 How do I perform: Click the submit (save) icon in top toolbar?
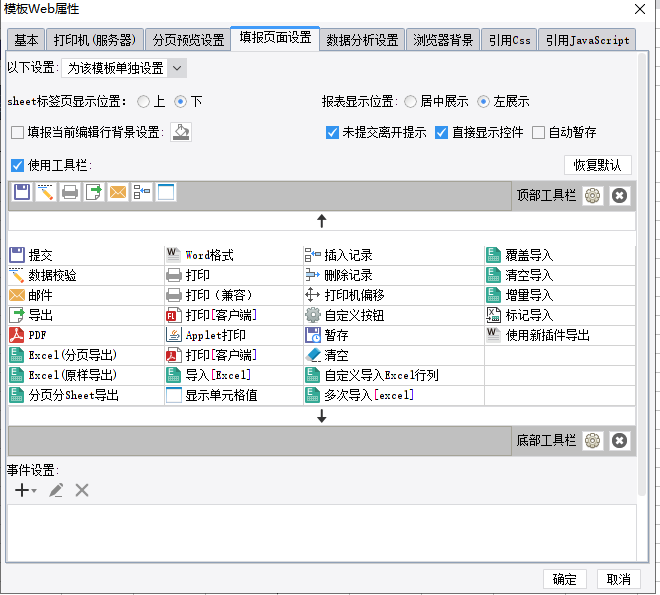pyautogui.click(x=22, y=192)
